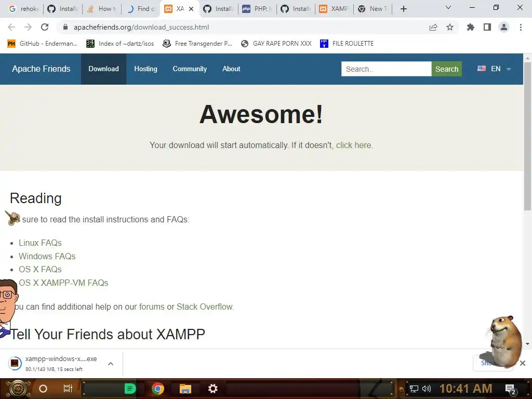Click the 'click here' download link
Image resolution: width=532 pixels, height=399 pixels.
353,145
